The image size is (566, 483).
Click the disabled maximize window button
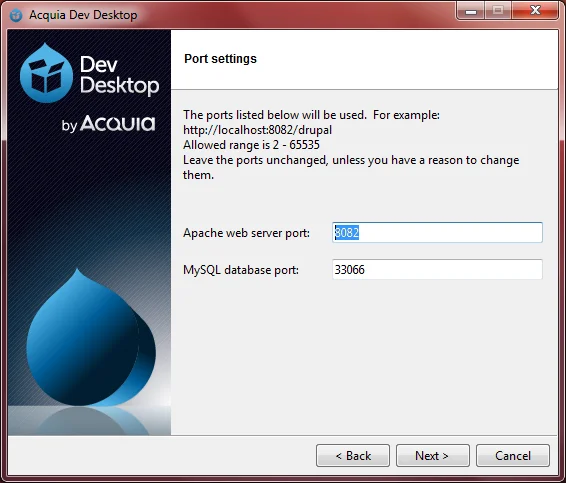pyautogui.click(x=498, y=11)
